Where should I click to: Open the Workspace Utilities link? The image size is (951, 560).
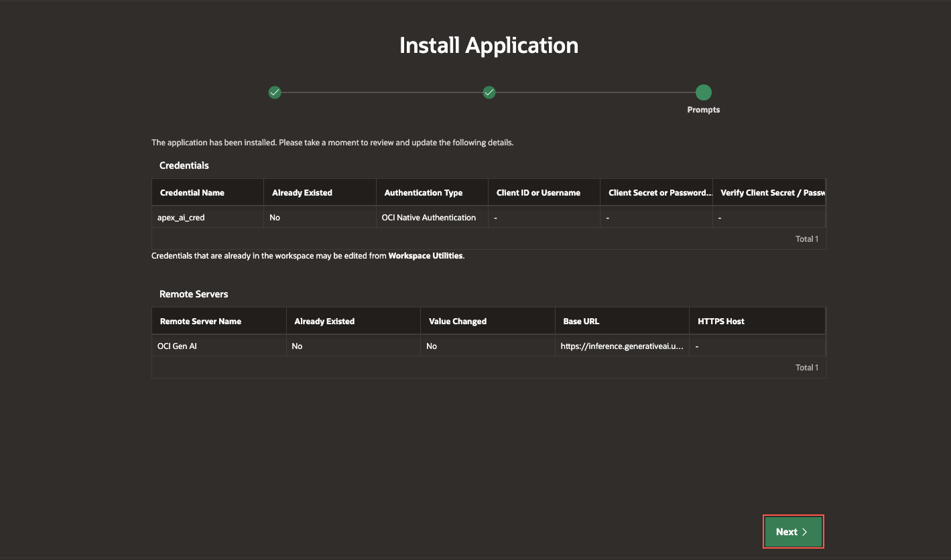pos(426,256)
